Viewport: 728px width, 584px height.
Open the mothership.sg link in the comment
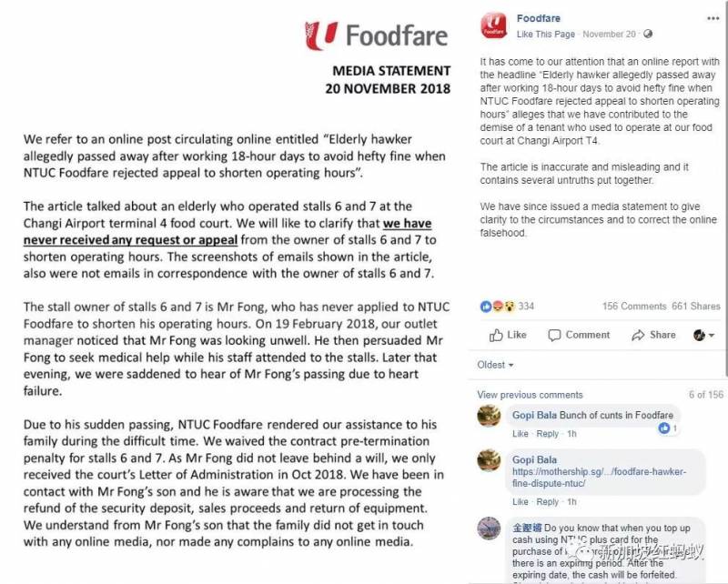pos(599,478)
